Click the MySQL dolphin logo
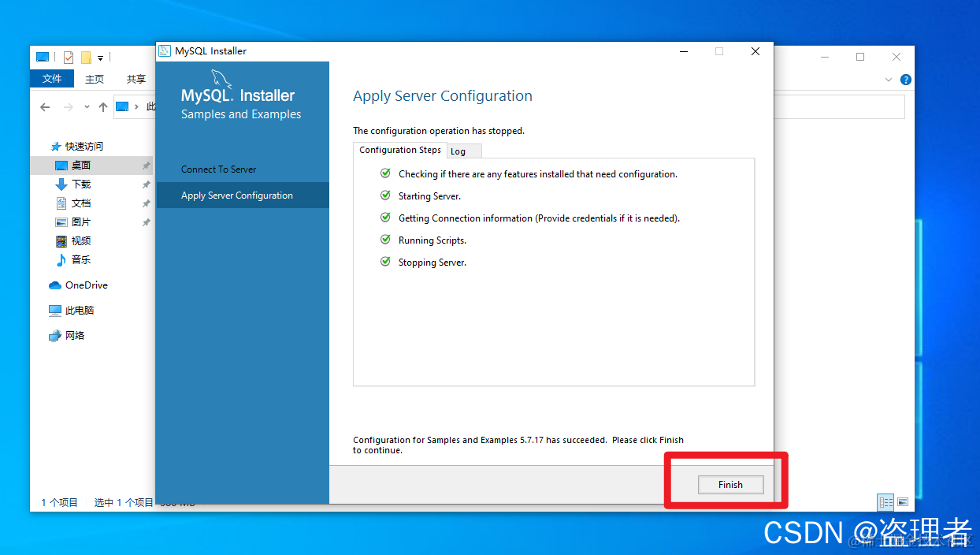This screenshot has height=555, width=980. 222,79
